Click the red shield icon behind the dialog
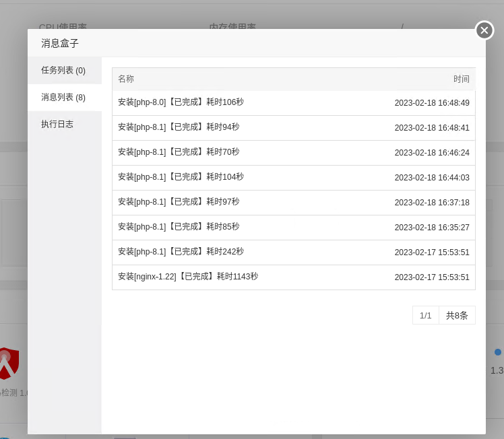504x439 pixels. point(9,363)
